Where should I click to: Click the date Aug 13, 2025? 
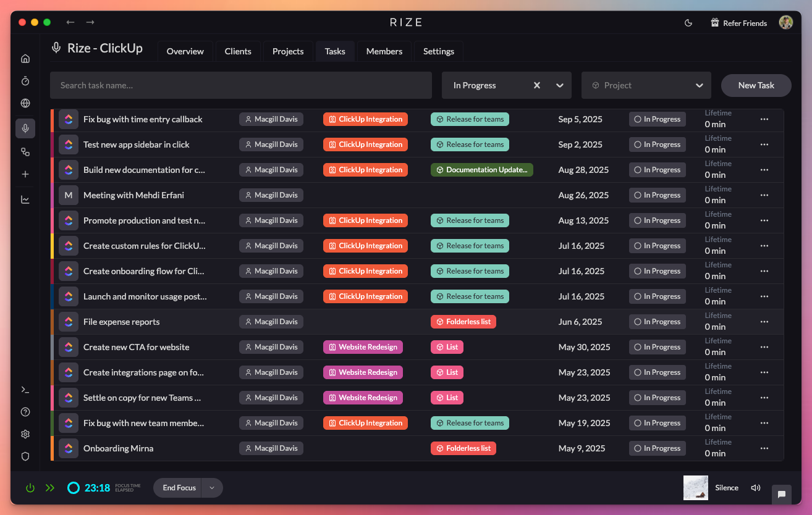coord(583,220)
